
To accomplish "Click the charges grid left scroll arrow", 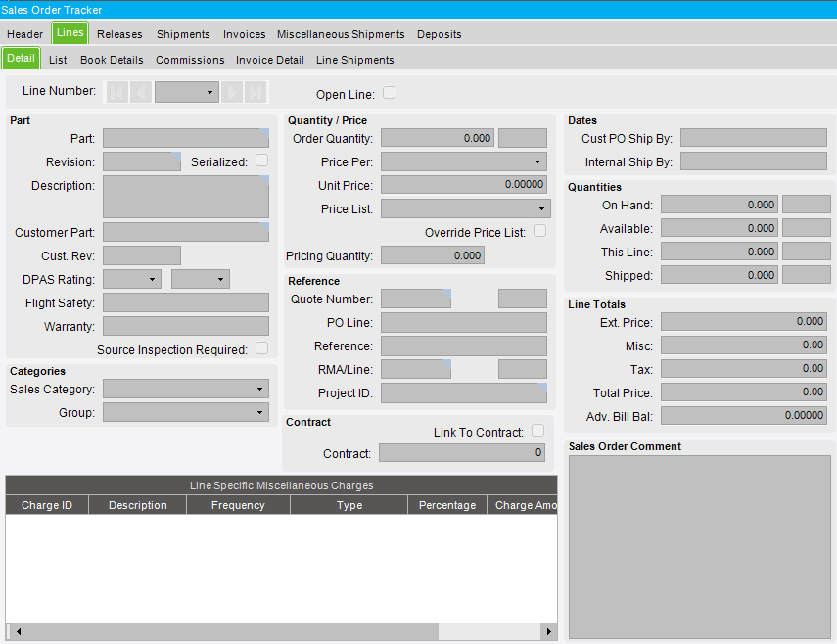I will coord(18,632).
